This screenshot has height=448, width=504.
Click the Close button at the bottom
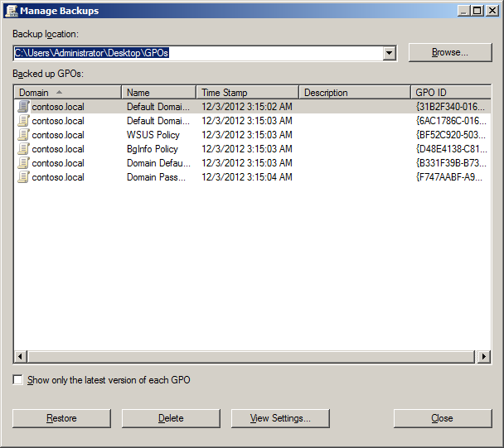click(443, 418)
